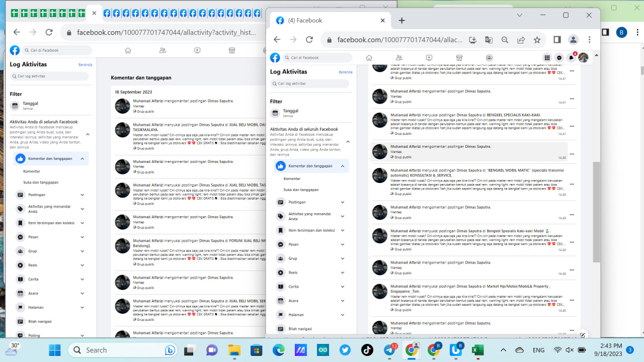Click the zoom magnifier icon in address bar
Viewport: 644px width, 362px height.
(505, 40)
